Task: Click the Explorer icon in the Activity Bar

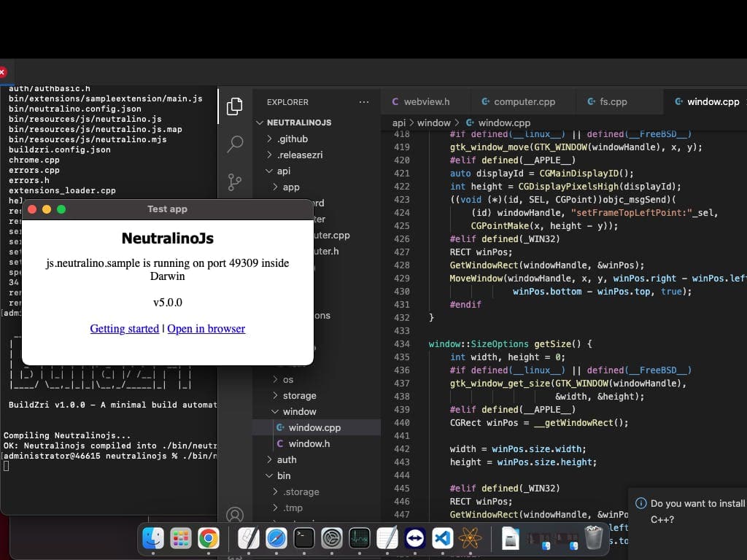Action: tap(235, 106)
